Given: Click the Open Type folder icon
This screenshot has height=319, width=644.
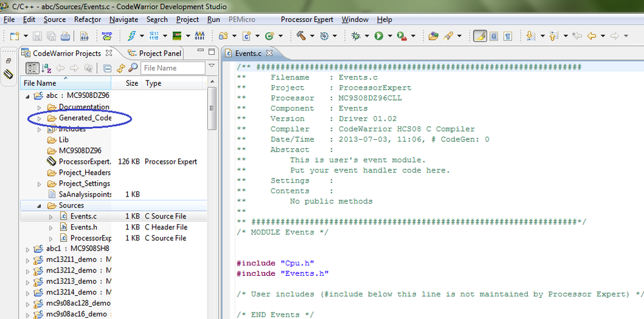Looking at the screenshot, I should click(433, 36).
